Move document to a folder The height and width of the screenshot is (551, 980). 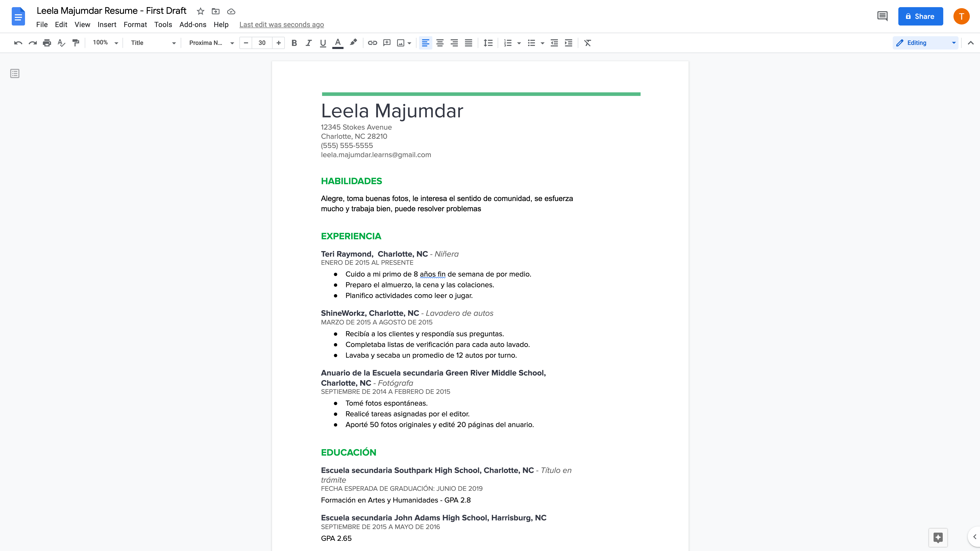click(216, 11)
